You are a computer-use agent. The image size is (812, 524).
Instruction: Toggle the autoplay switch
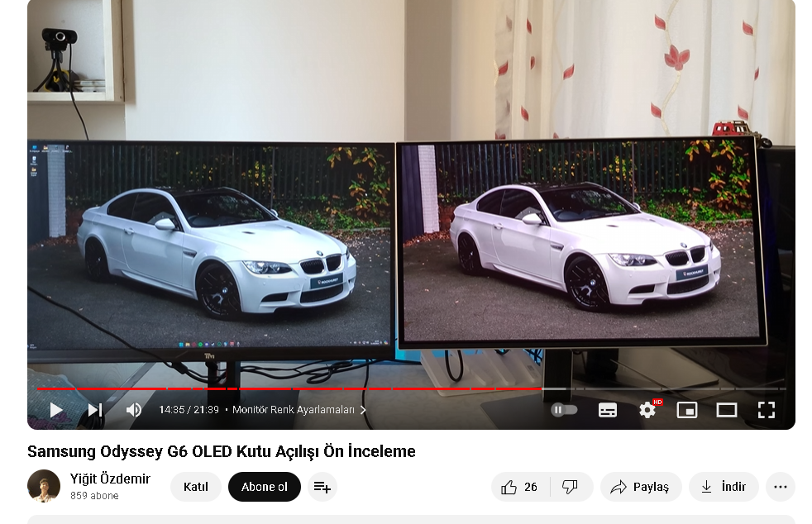[x=564, y=410]
